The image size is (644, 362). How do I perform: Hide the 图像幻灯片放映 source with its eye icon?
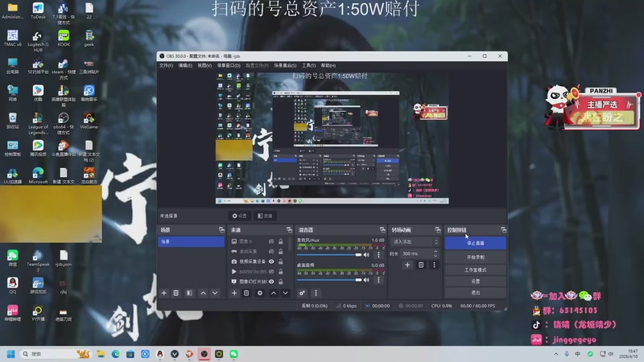271,282
